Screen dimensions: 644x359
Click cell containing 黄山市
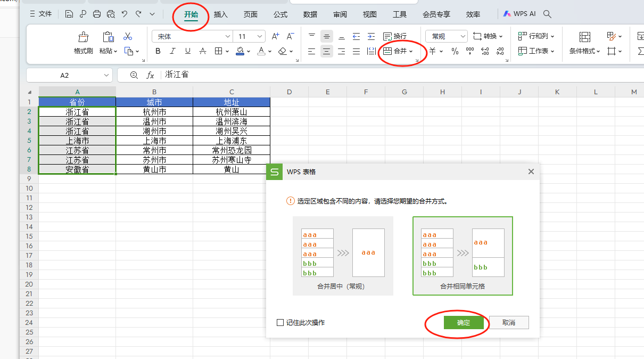point(154,169)
